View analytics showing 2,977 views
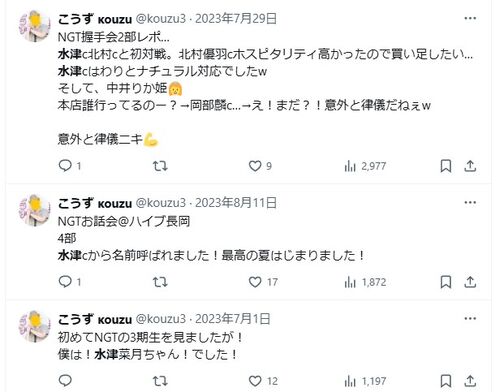This screenshot has width=500, height=392. tap(365, 166)
